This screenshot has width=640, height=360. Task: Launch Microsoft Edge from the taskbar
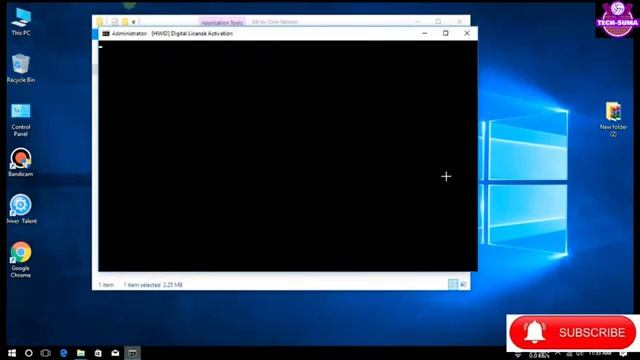[63, 353]
